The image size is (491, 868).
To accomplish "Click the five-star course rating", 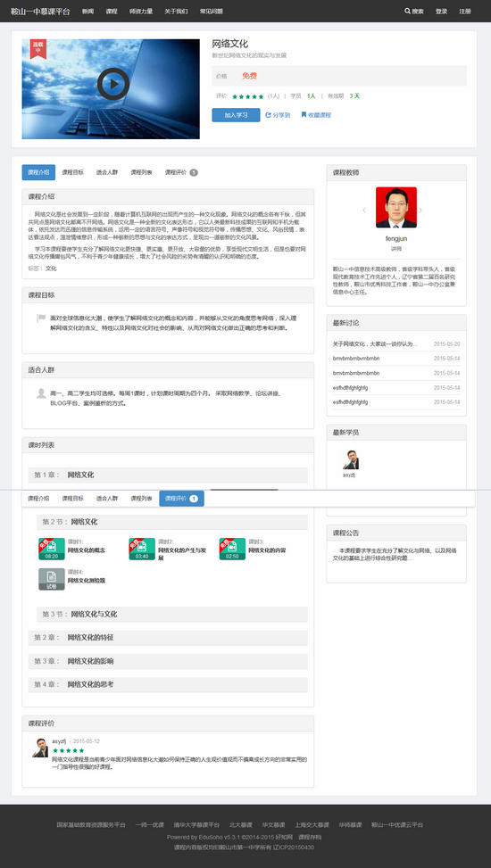I will click(247, 96).
